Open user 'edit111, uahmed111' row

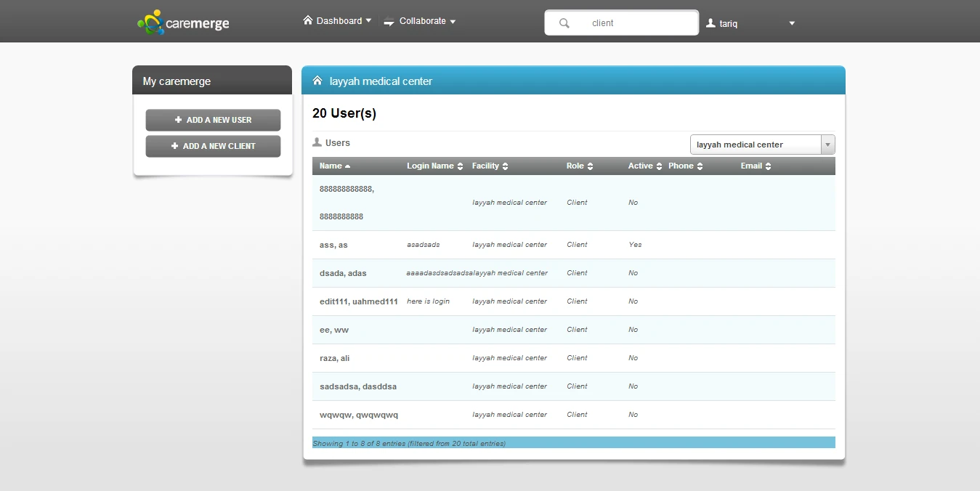pos(358,301)
